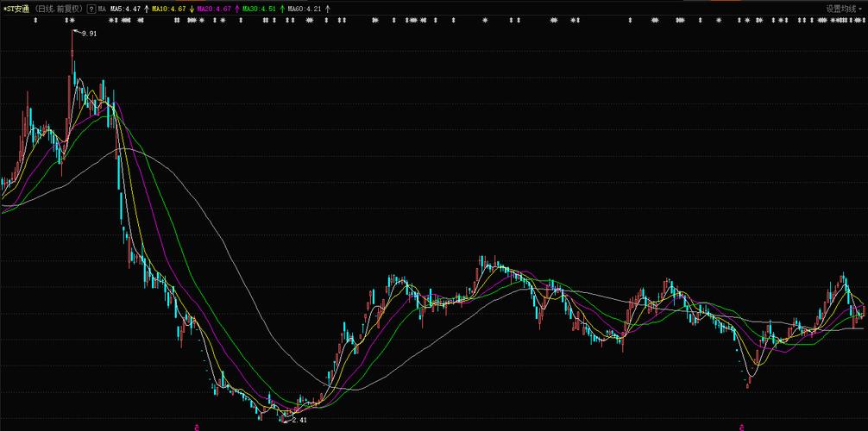The image size is (868, 431).
Task: Click the gray up arrow after MA60
Action: click(x=327, y=9)
